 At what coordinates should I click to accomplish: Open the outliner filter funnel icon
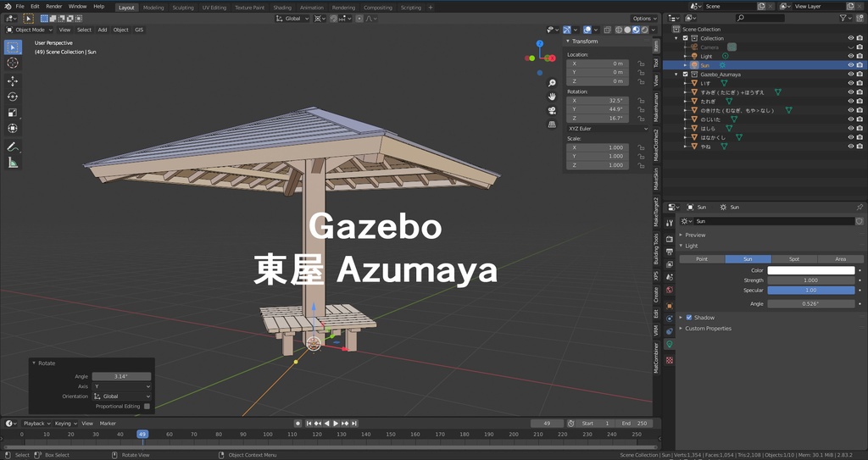(843, 19)
